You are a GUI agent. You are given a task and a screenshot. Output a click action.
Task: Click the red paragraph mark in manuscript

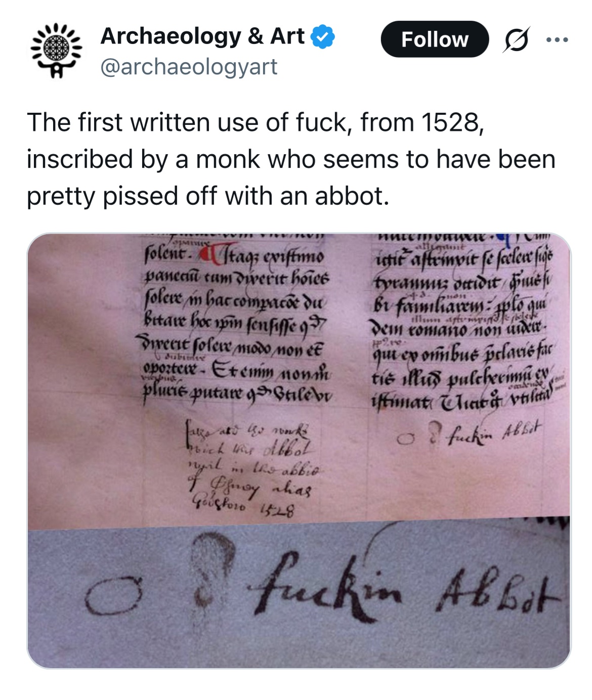[207, 255]
